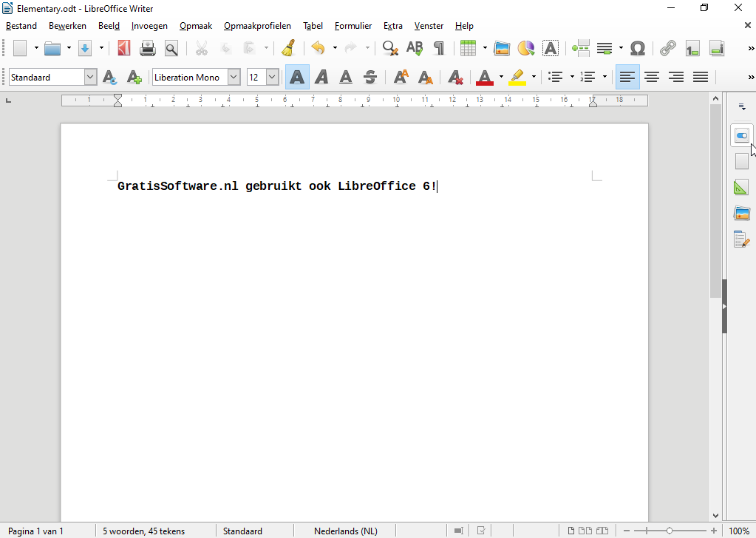Open the Opmaakprofielen menu

click(257, 26)
